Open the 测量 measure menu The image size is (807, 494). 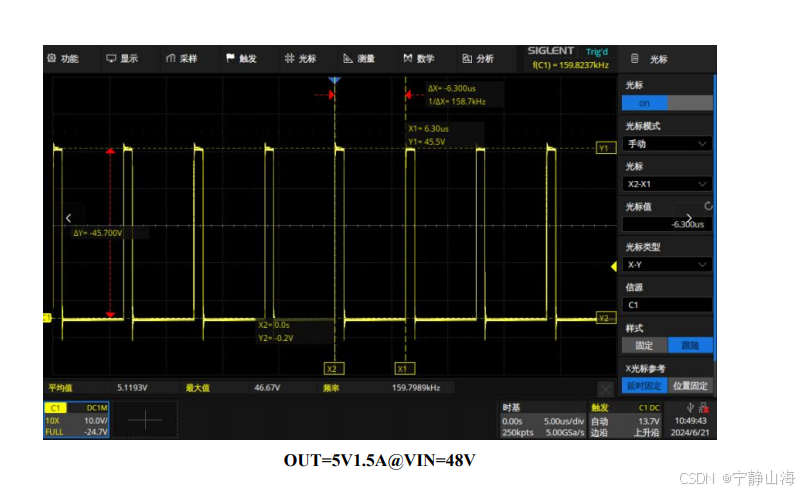359,59
